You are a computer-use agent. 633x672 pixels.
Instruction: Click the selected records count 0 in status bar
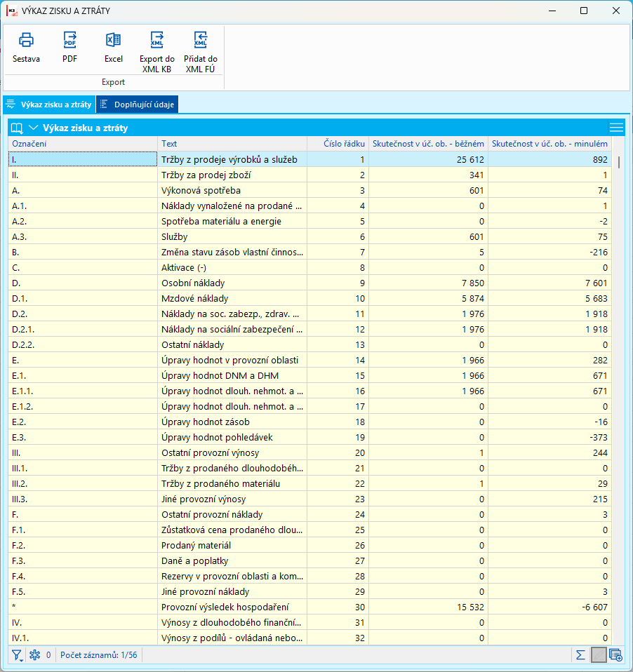point(48,655)
